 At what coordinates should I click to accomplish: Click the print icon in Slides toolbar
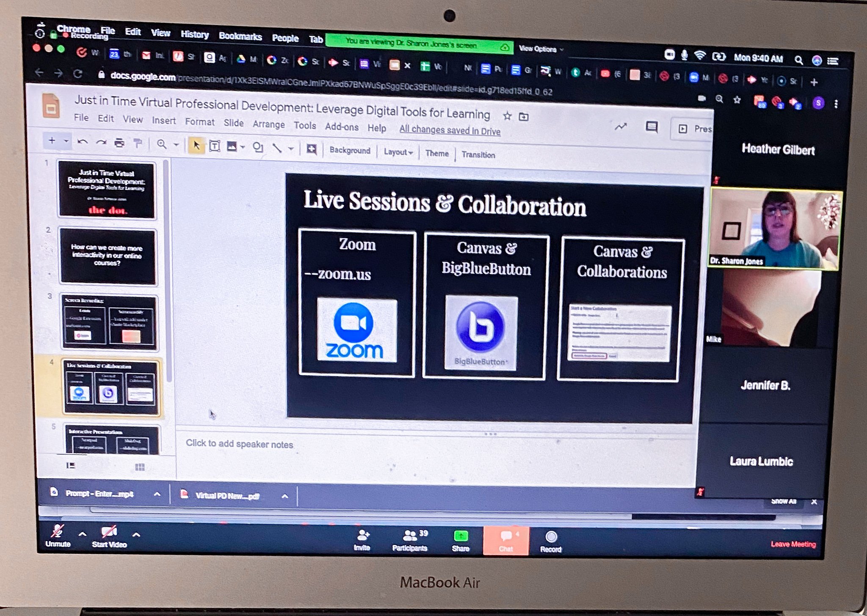(x=119, y=143)
